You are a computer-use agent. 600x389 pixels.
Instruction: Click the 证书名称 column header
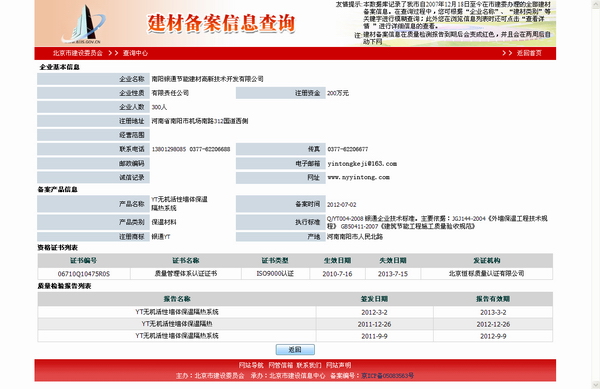[x=186, y=260]
